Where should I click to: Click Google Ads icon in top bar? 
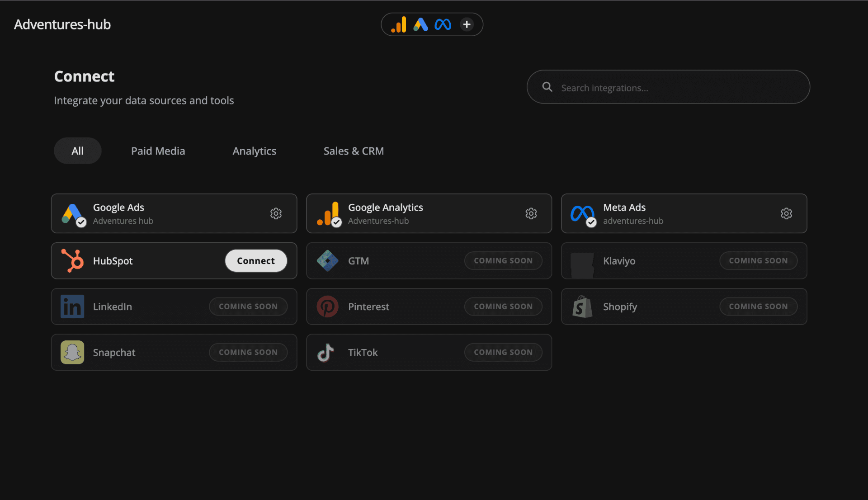click(x=420, y=24)
